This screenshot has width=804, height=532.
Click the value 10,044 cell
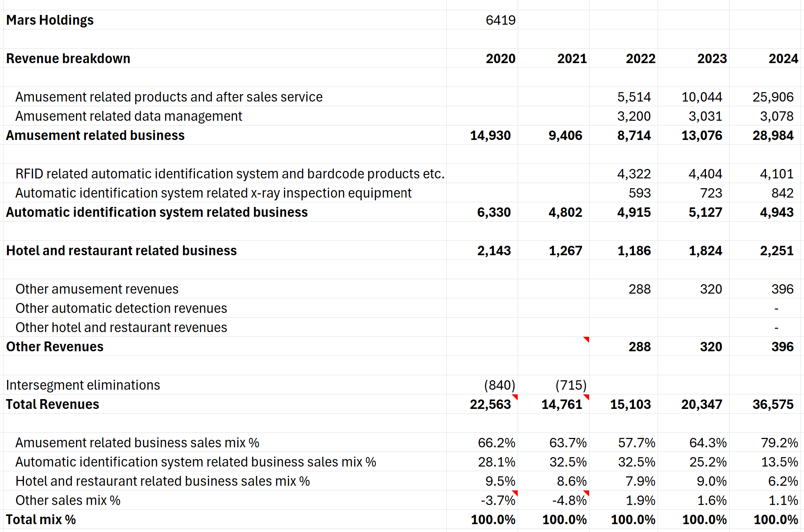coord(702,97)
